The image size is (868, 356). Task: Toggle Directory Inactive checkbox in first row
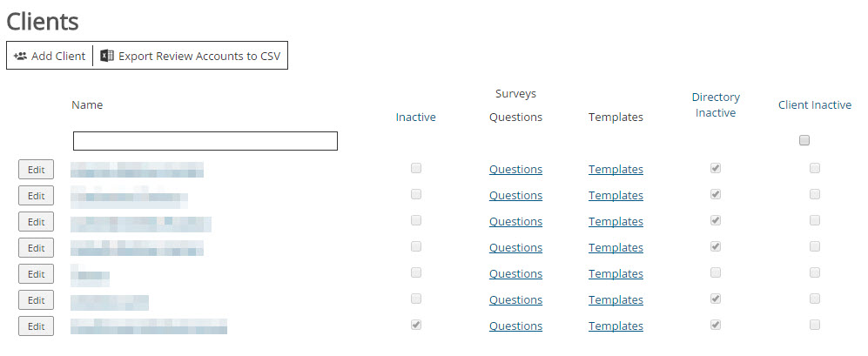716,168
